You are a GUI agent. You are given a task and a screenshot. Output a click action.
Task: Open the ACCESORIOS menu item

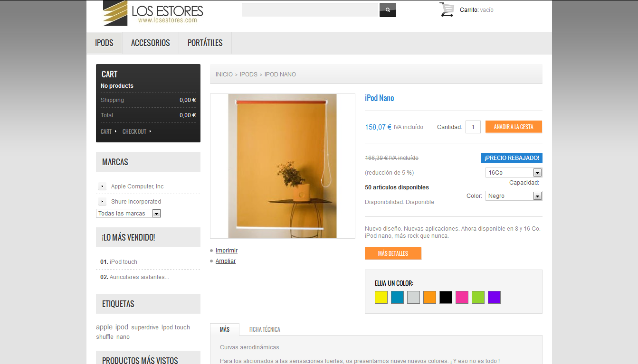pos(151,43)
